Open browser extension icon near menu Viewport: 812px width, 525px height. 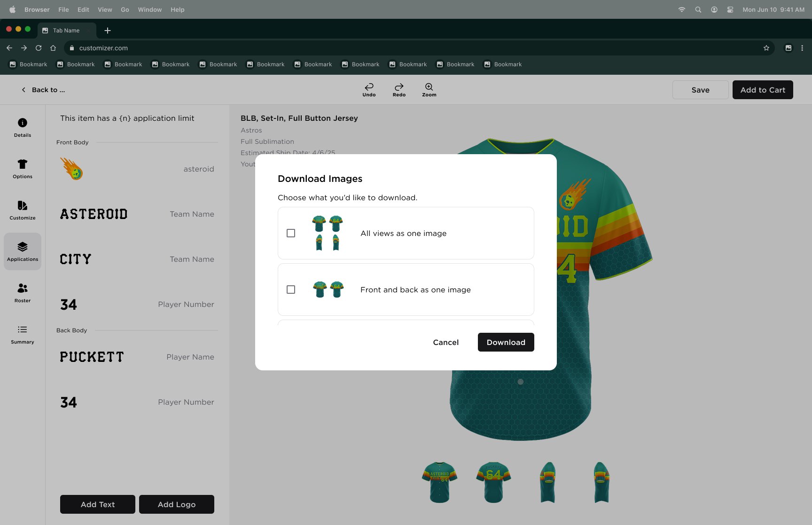coord(789,48)
